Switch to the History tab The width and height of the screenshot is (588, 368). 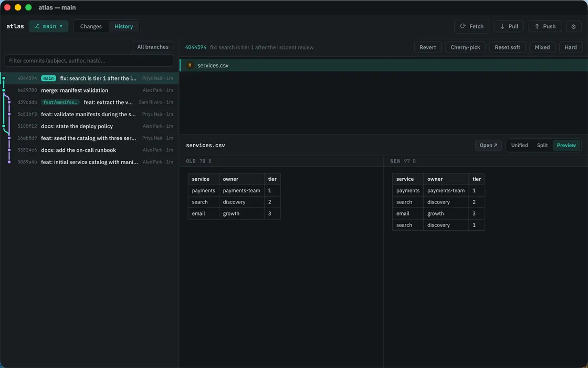point(124,26)
